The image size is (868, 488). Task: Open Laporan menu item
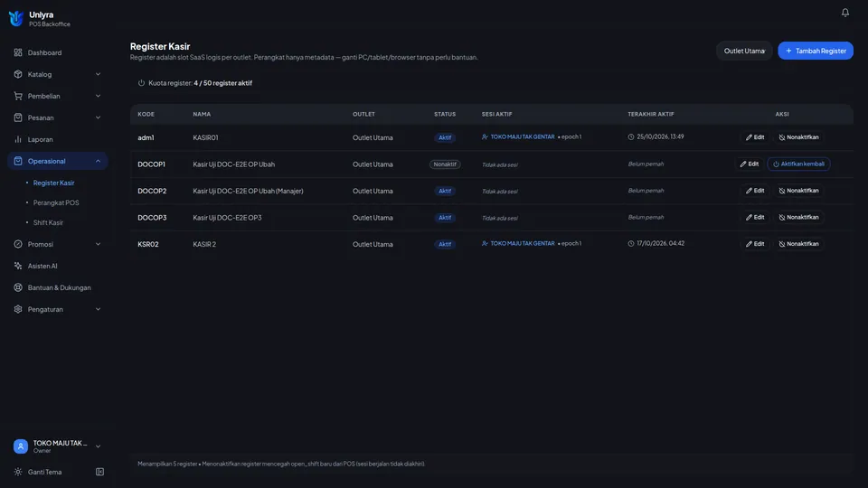point(58,139)
